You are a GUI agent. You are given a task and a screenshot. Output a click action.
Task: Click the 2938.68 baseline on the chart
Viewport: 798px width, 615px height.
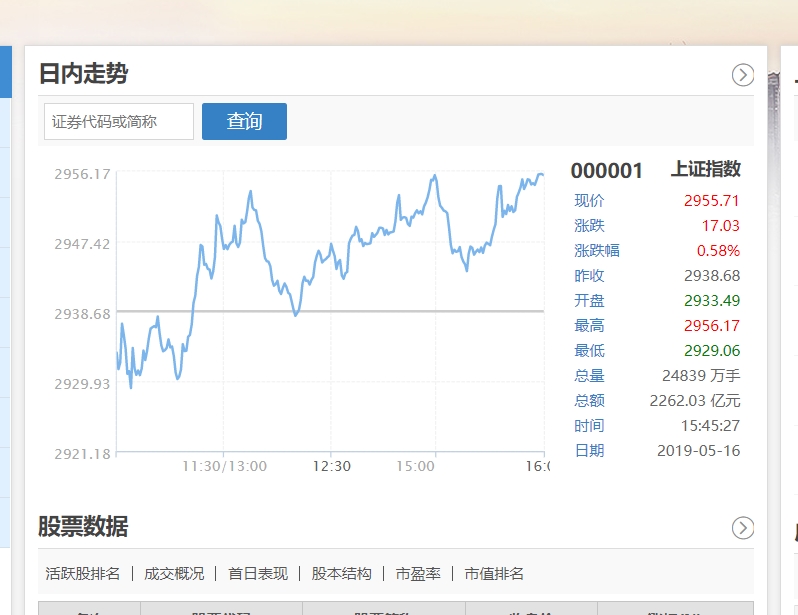click(x=331, y=311)
